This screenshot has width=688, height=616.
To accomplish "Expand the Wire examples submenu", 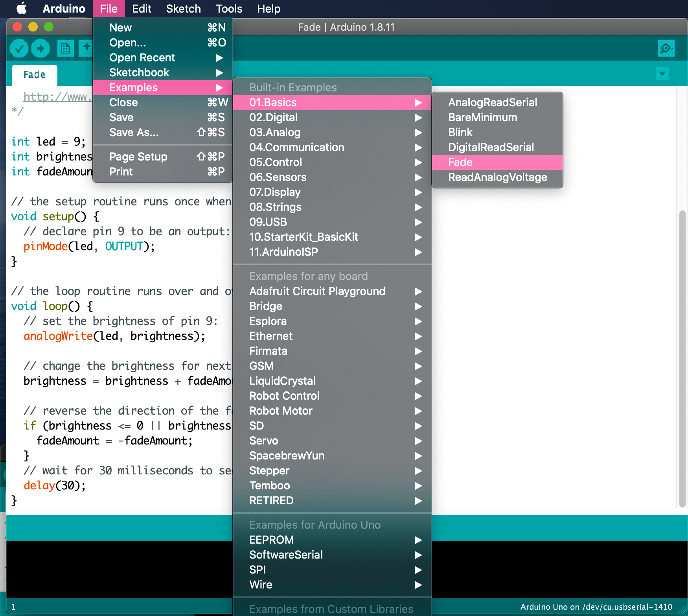I will (x=332, y=585).
